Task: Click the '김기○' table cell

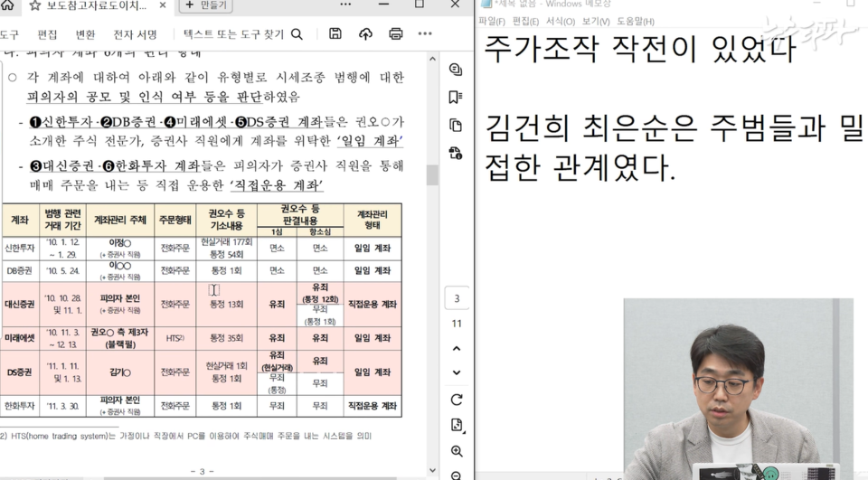Action: [120, 372]
